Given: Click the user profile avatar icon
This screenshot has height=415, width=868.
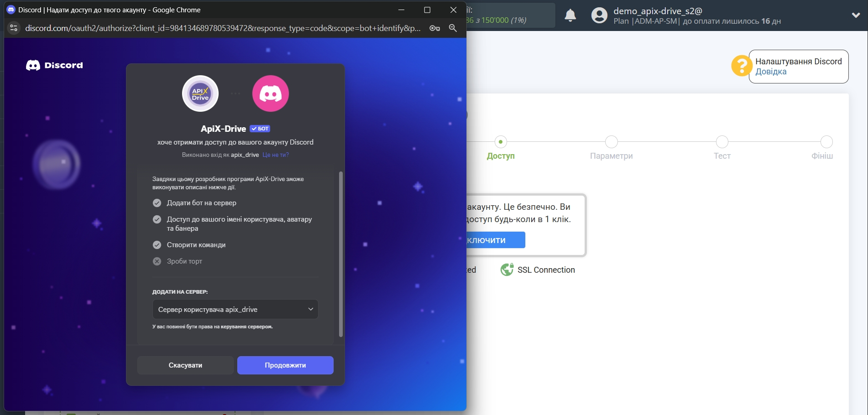Looking at the screenshot, I should point(599,16).
